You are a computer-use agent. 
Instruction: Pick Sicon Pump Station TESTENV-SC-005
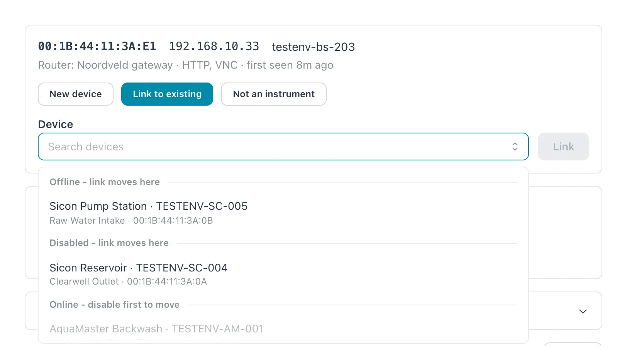point(283,213)
